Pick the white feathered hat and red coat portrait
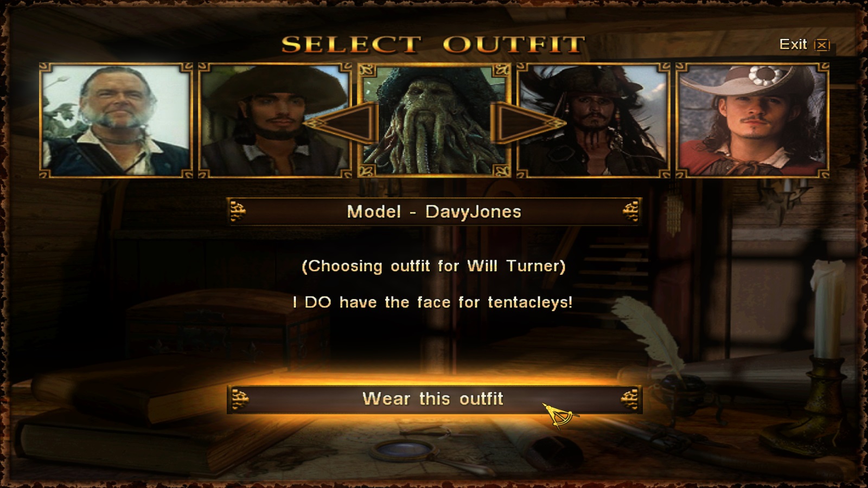Viewport: 868px width, 488px height. click(752, 120)
